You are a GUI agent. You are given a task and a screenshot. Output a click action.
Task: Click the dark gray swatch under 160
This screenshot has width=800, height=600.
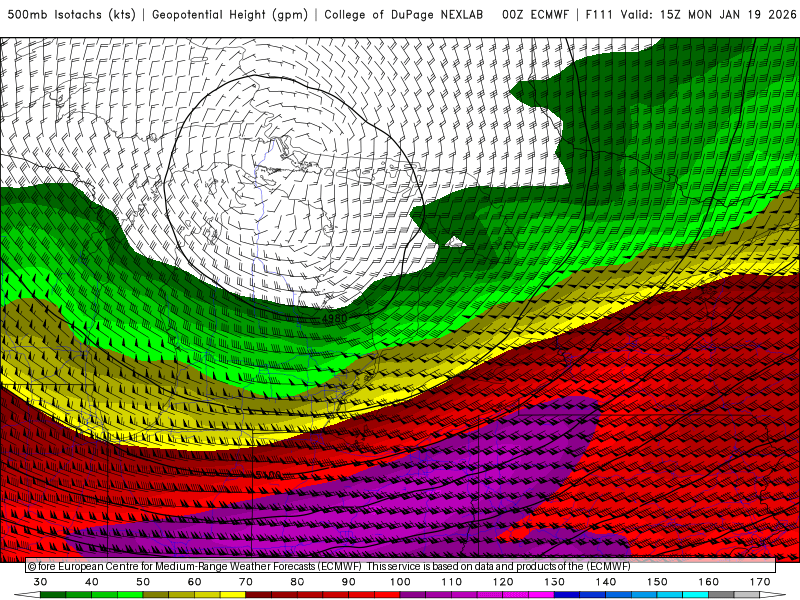click(x=722, y=595)
